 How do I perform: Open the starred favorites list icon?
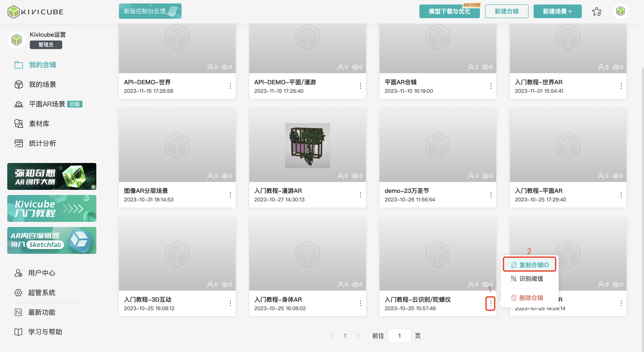[596, 12]
